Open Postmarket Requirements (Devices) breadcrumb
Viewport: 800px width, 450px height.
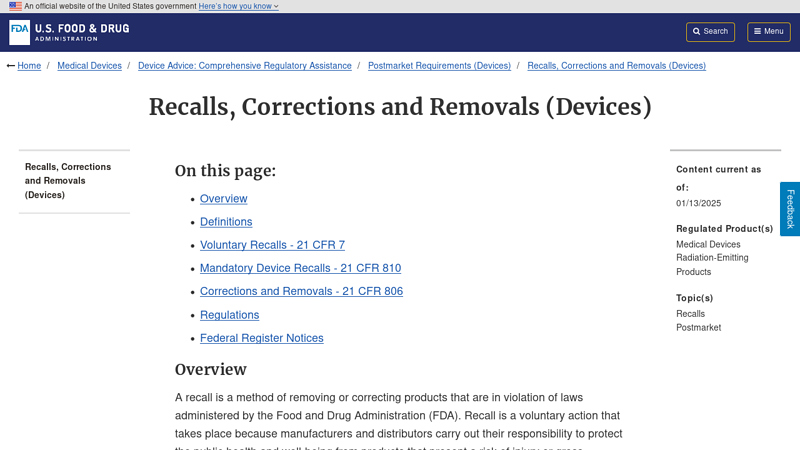coord(439,66)
